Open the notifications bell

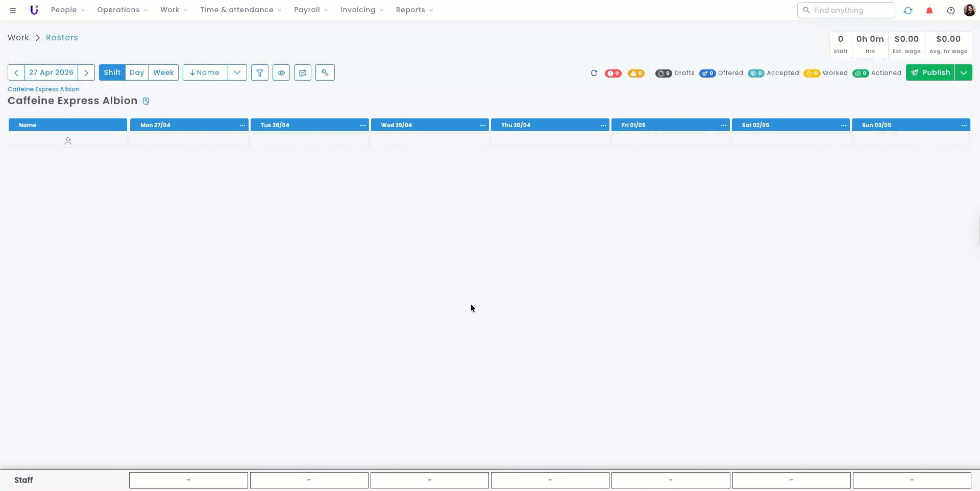tap(929, 10)
